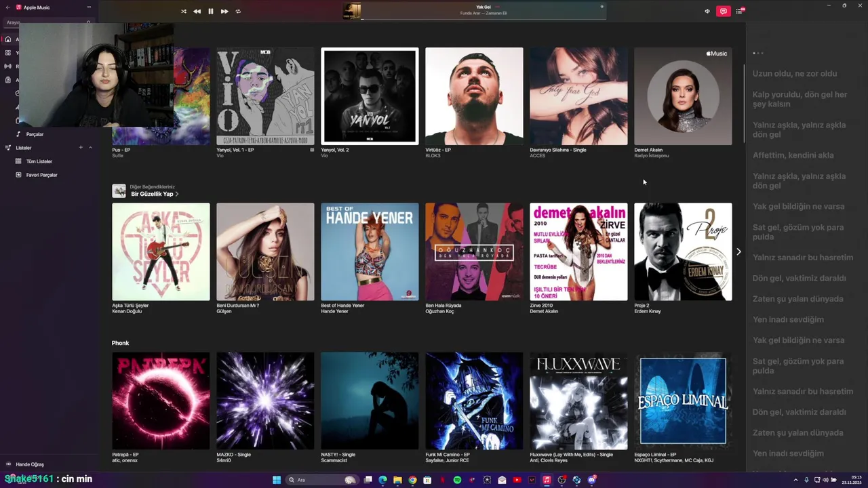Jump to lyric 'Kalp yoruldu, dön gel her şey kalsın'

pyautogui.click(x=800, y=100)
